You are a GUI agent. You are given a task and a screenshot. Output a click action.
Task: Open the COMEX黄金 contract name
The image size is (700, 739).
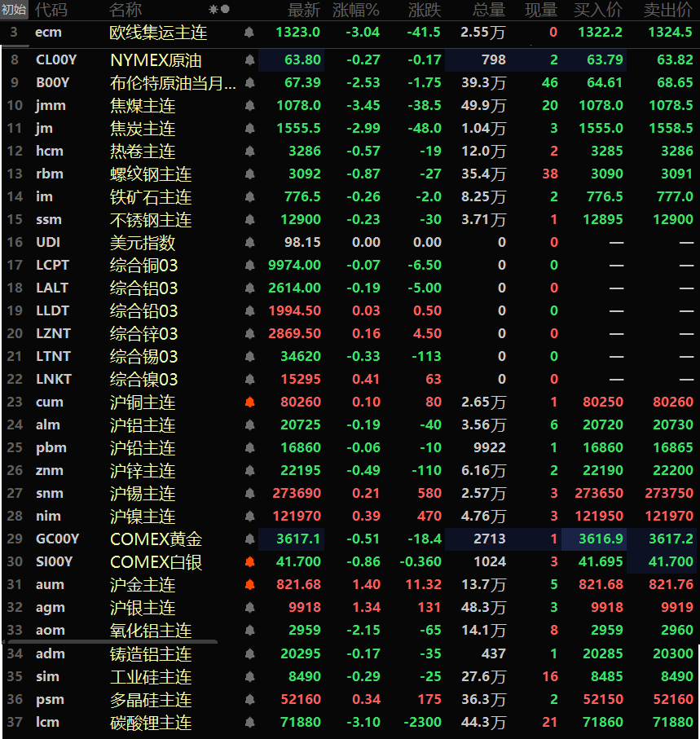pos(156,539)
